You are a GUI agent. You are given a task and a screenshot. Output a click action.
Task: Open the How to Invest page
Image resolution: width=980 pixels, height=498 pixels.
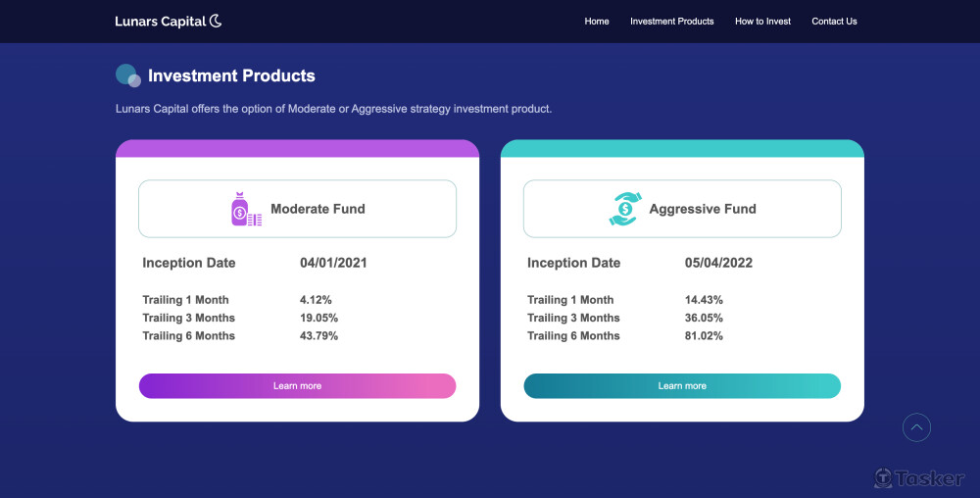762,22
